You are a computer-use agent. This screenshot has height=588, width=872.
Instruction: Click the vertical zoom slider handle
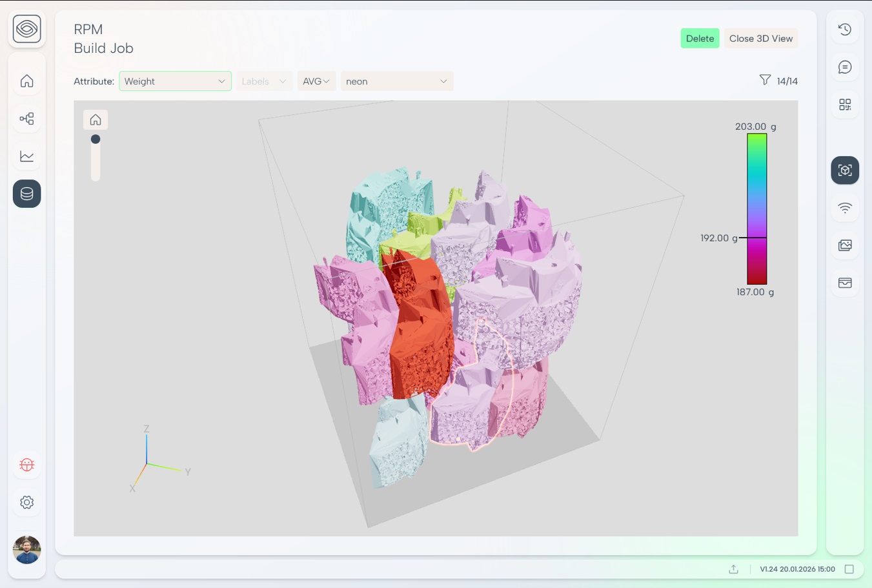[96, 139]
